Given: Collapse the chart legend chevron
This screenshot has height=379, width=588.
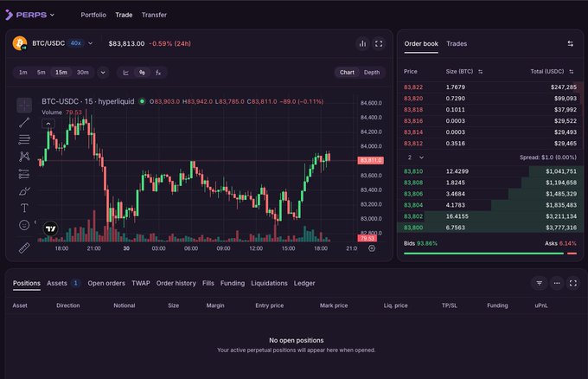Looking at the screenshot, I should (48, 124).
